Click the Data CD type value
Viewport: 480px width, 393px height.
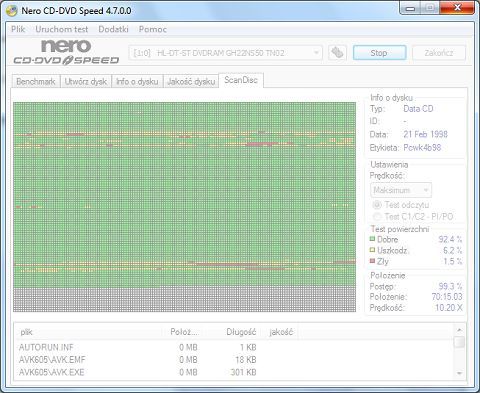pyautogui.click(x=418, y=109)
